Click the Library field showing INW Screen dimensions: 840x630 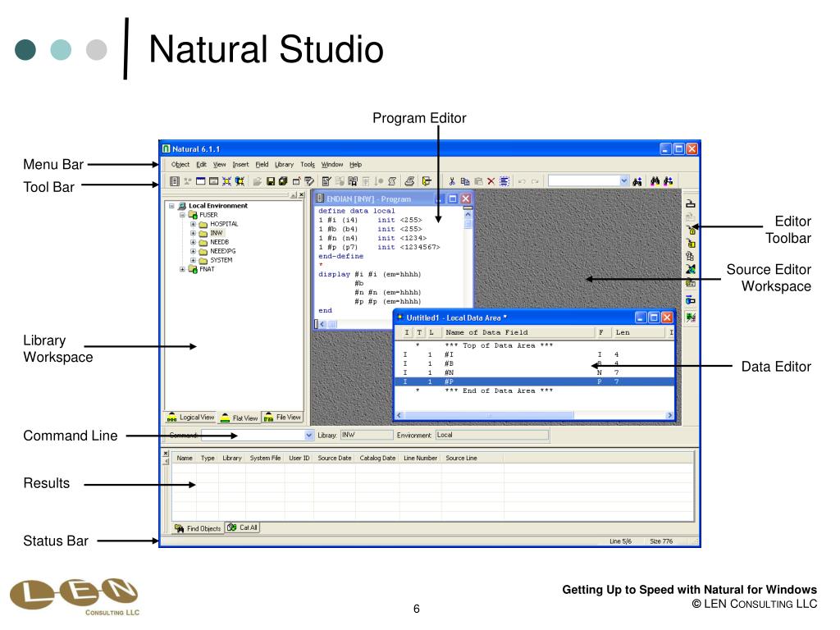coord(367,435)
